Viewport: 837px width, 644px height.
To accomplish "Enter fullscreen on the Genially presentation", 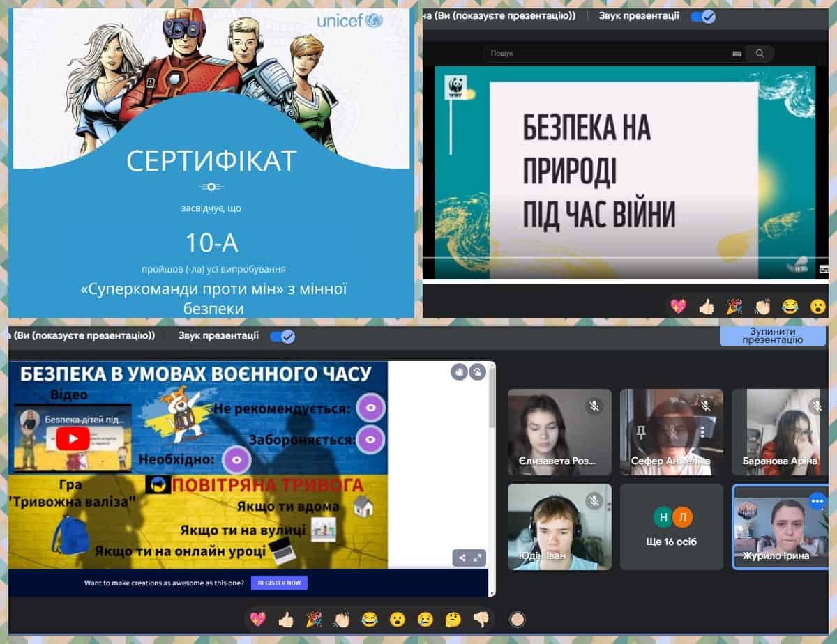I will pos(478,558).
